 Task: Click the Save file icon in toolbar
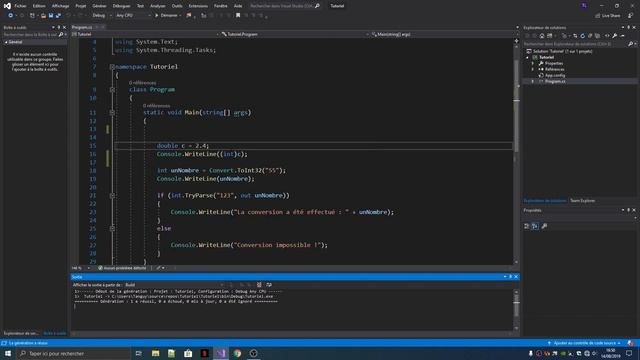51,16
